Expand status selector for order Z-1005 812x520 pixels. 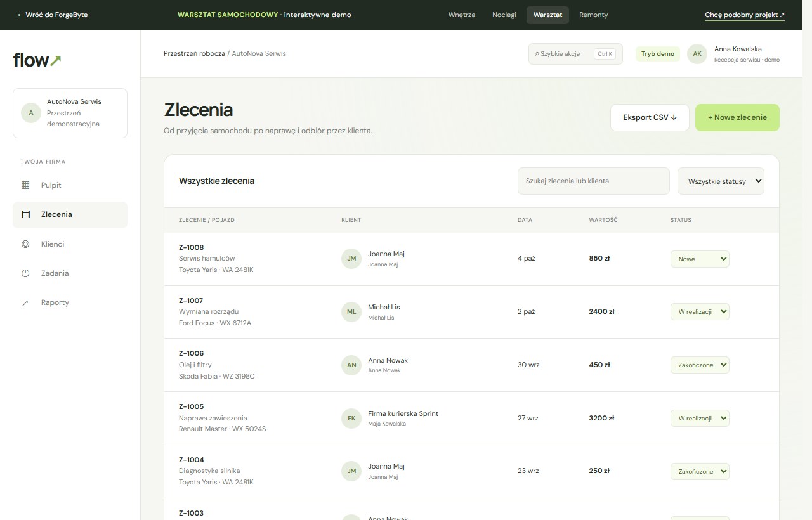click(x=700, y=419)
